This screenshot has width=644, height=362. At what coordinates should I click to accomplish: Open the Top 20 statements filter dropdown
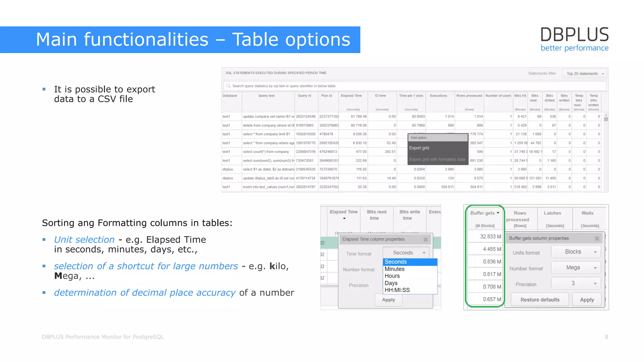585,74
